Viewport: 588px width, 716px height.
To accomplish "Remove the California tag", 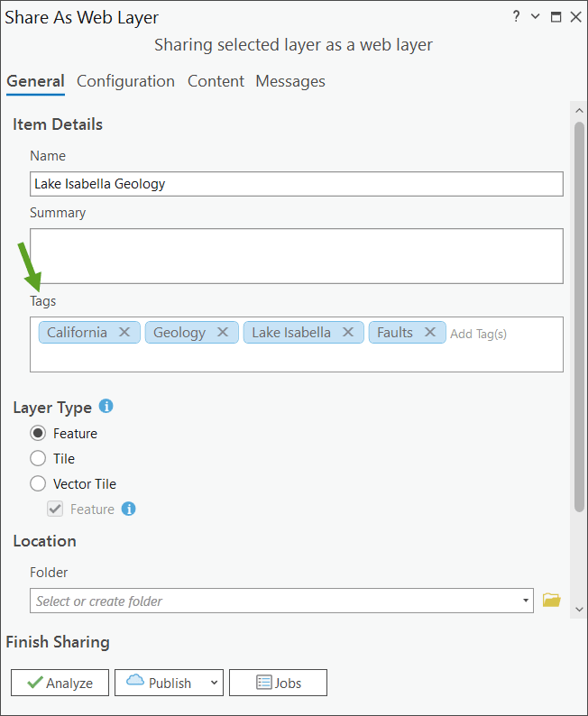I will click(124, 332).
